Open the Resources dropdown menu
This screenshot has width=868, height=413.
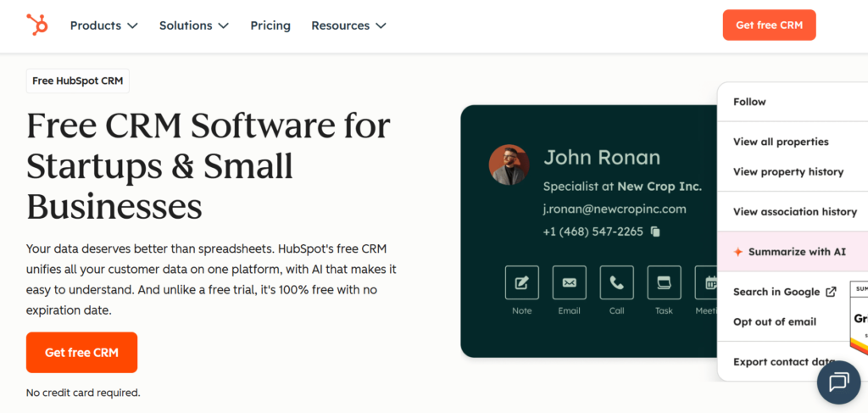(348, 25)
